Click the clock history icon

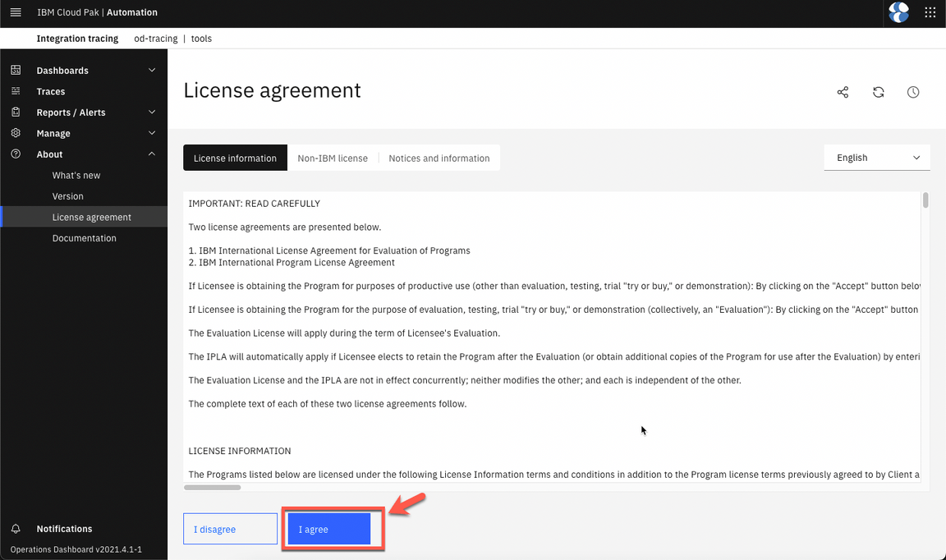(x=913, y=93)
